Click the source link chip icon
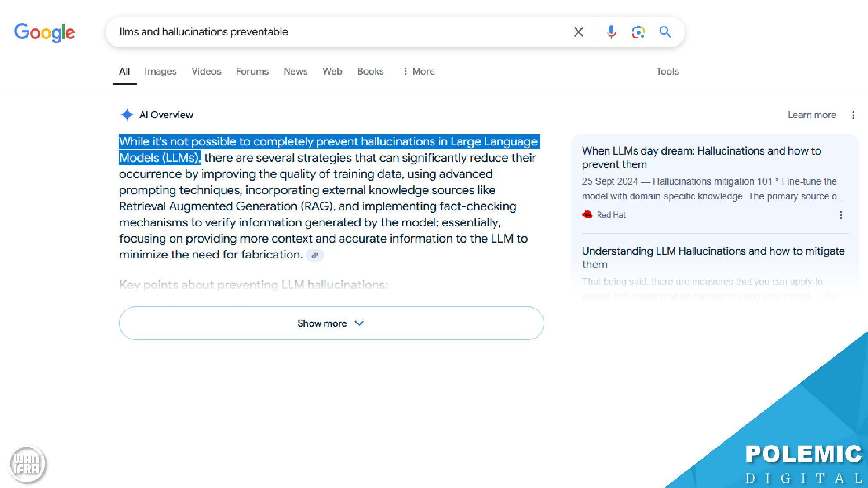The height and width of the screenshot is (488, 868). [315, 255]
